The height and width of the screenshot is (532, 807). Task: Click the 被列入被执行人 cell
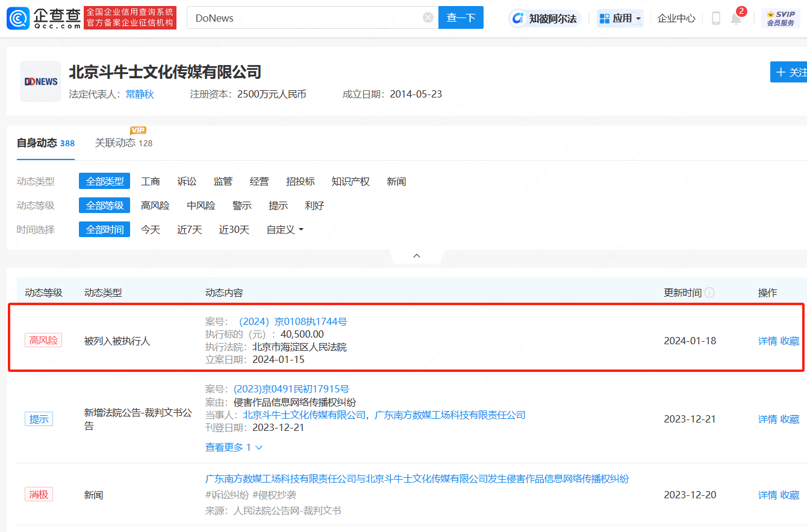pyautogui.click(x=117, y=341)
